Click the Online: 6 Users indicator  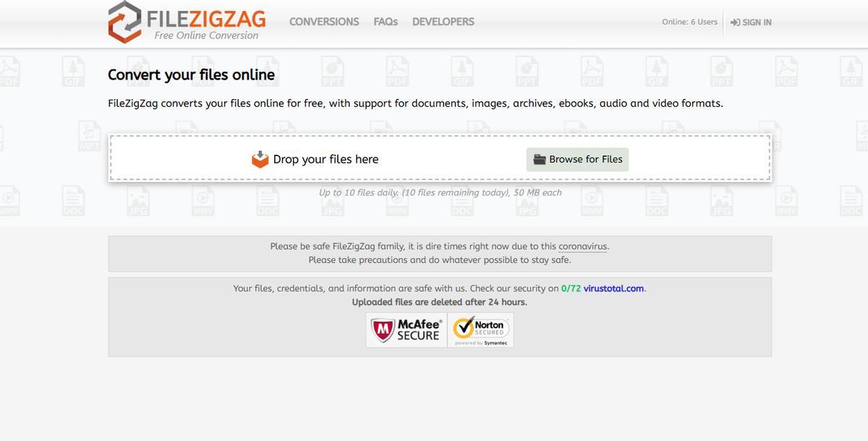[x=689, y=22]
